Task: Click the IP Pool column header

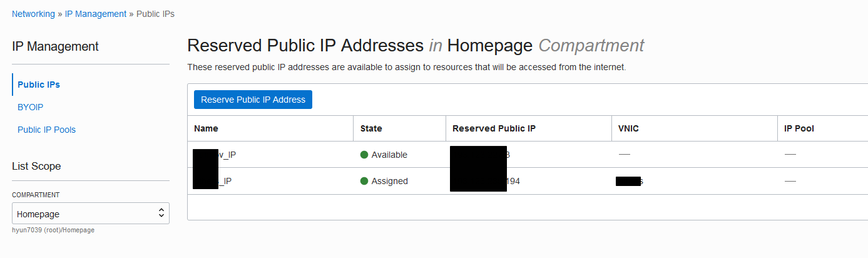Action: (799, 128)
